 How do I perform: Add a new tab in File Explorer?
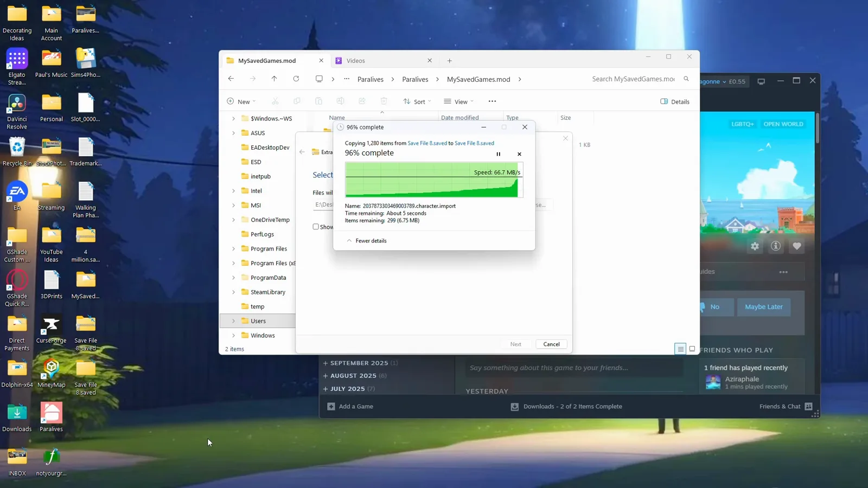click(x=449, y=61)
